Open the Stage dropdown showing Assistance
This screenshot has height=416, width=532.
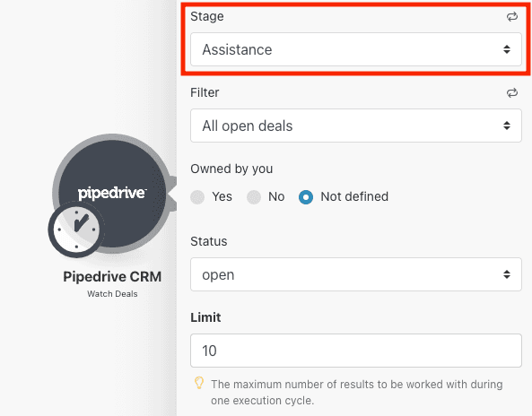pyautogui.click(x=356, y=49)
